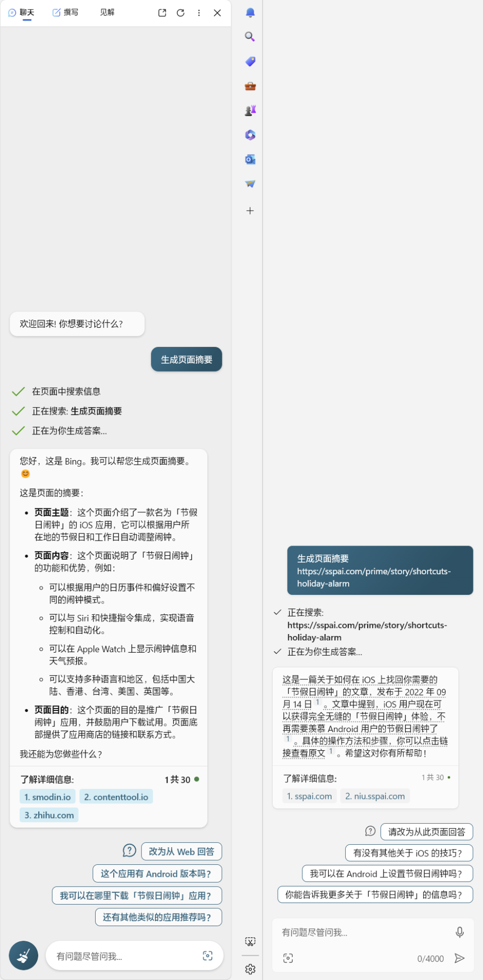Open the toolbox sidebar icon
483x980 pixels.
[250, 86]
